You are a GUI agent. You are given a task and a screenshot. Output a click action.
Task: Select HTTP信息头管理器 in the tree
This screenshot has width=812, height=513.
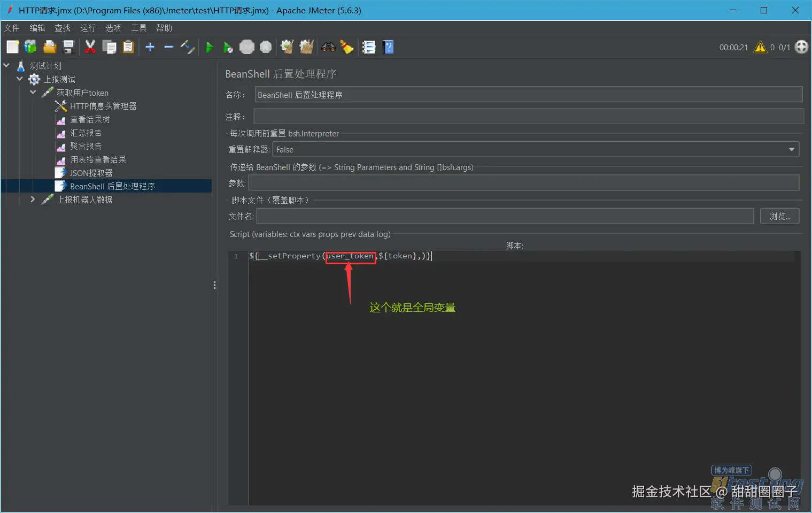tap(103, 106)
